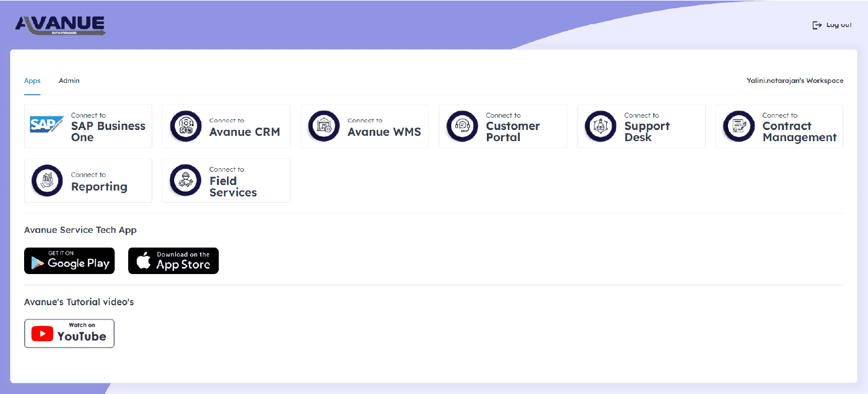Click the Avanue WMS warehouse icon
This screenshot has height=394, width=868.
324,126
